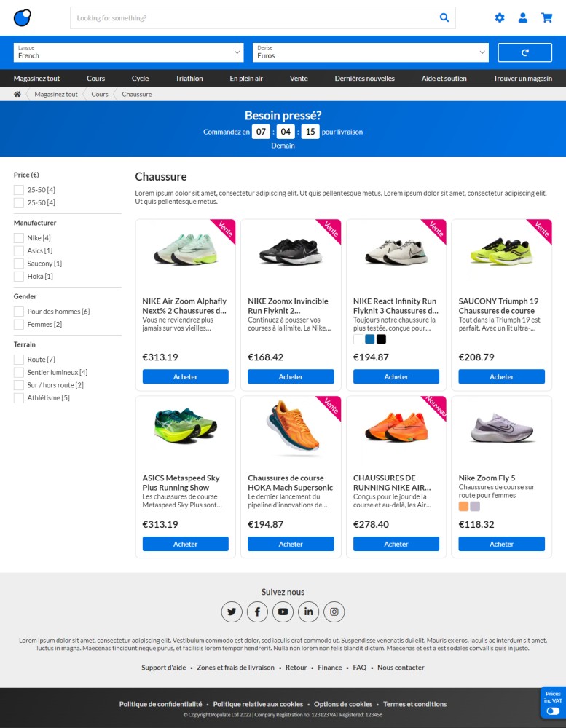The width and height of the screenshot is (566, 728).
Task: Open the CHAUSSURES DE RUNNING NIKE AIR image
Action: pyautogui.click(x=396, y=427)
